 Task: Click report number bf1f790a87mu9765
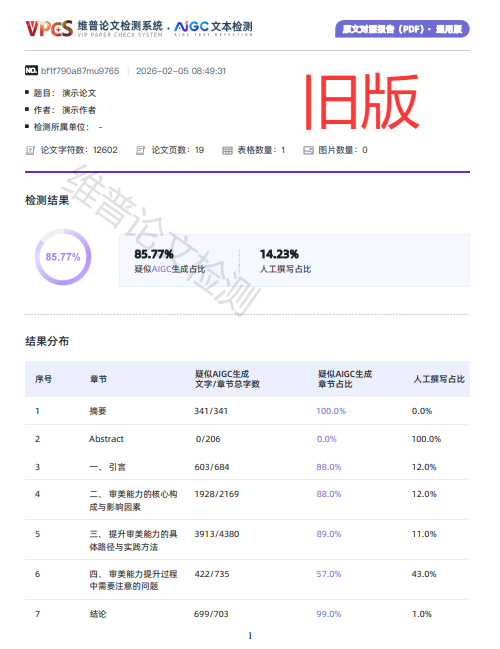(x=80, y=71)
